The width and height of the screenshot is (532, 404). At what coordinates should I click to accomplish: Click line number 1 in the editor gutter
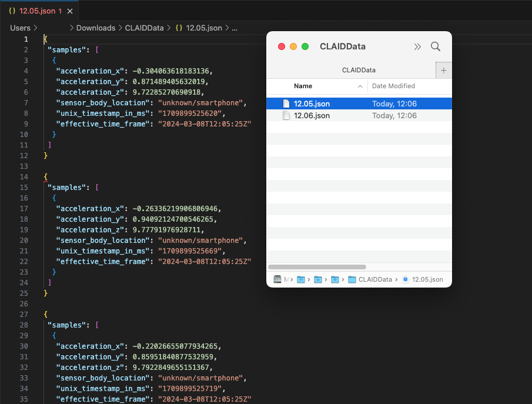[x=26, y=39]
